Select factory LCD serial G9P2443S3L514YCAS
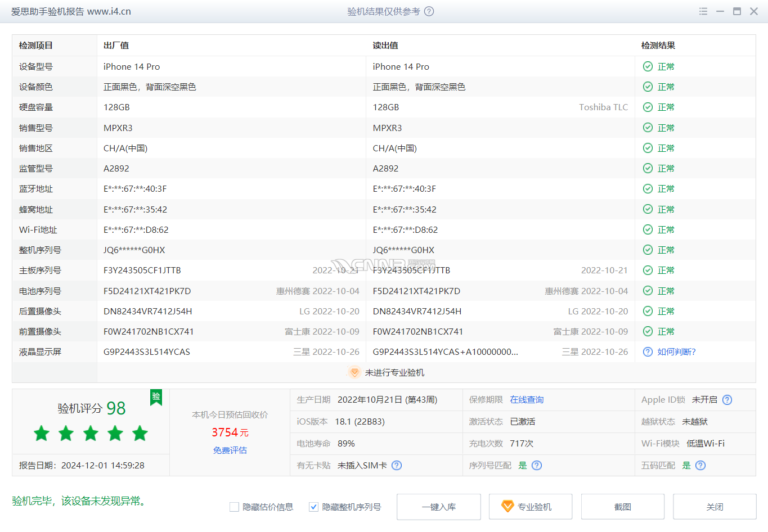The image size is (768, 532). [x=147, y=351]
